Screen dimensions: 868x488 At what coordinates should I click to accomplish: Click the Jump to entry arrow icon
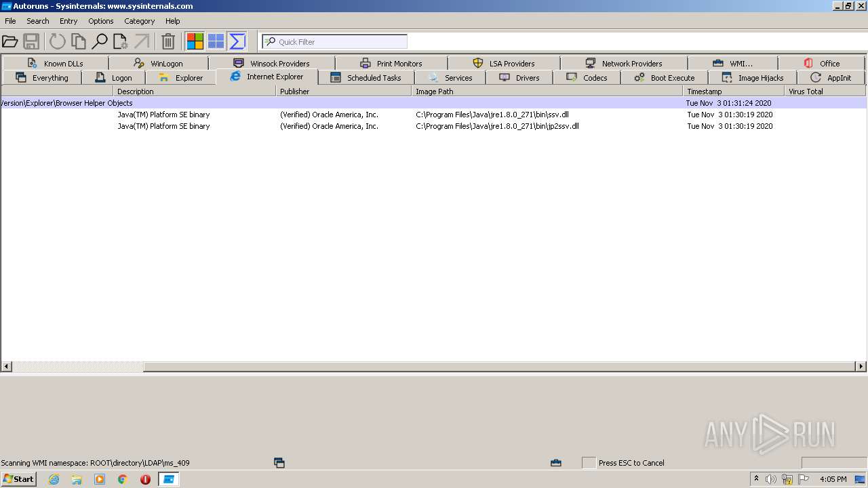coord(142,41)
